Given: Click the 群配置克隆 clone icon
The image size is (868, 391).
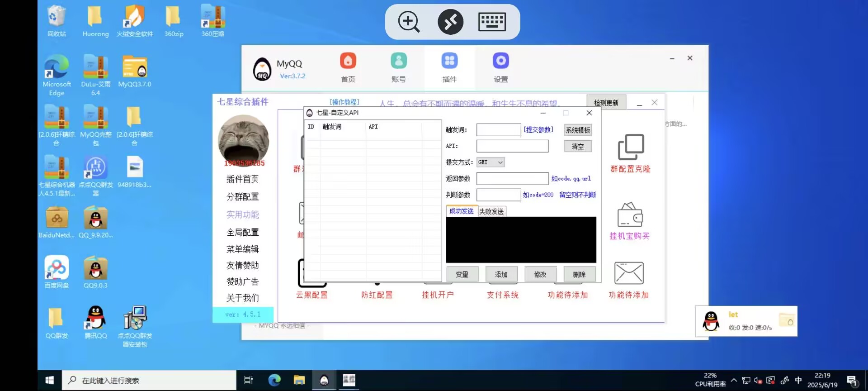Looking at the screenshot, I should (630, 147).
